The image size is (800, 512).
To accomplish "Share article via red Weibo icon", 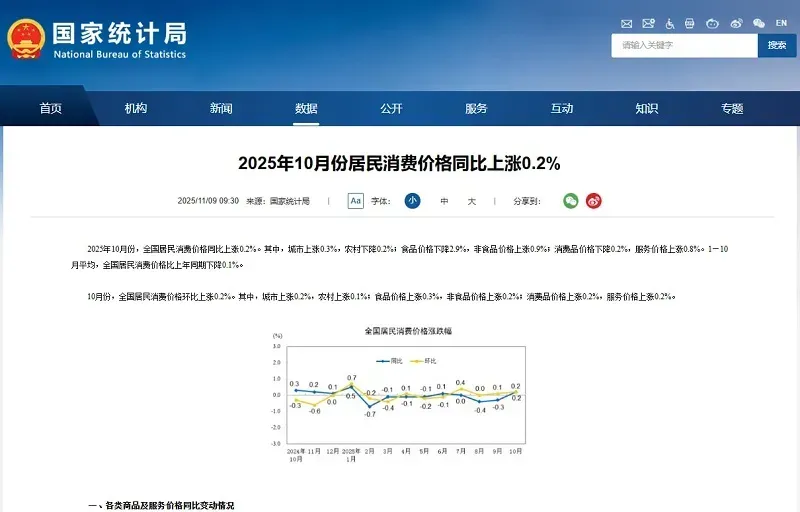I will point(594,201).
